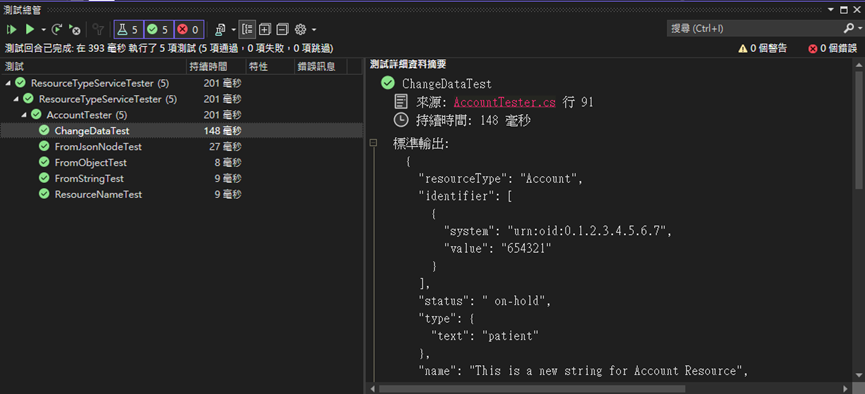Click the 0 errors indicator
The height and width of the screenshot is (394, 865).
(x=833, y=49)
